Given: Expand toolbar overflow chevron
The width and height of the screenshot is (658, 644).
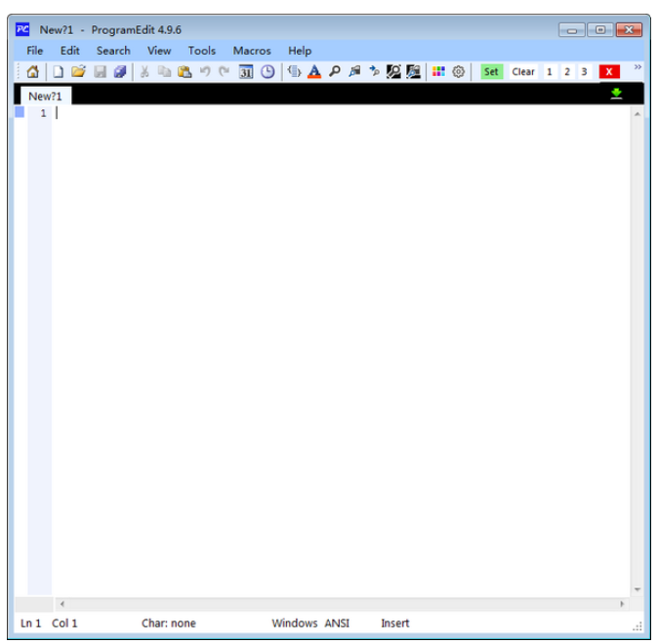Looking at the screenshot, I should [x=637, y=67].
